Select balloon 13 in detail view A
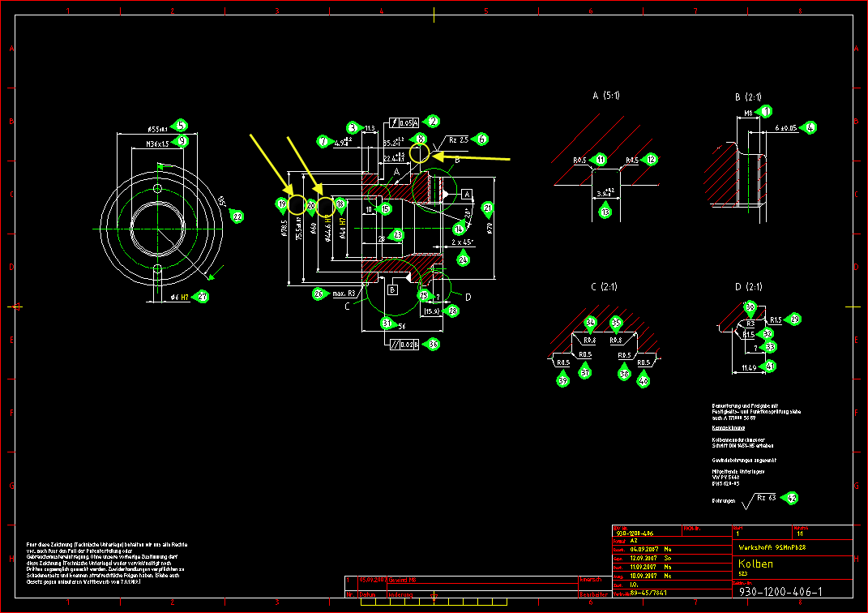The width and height of the screenshot is (868, 613). [605, 212]
